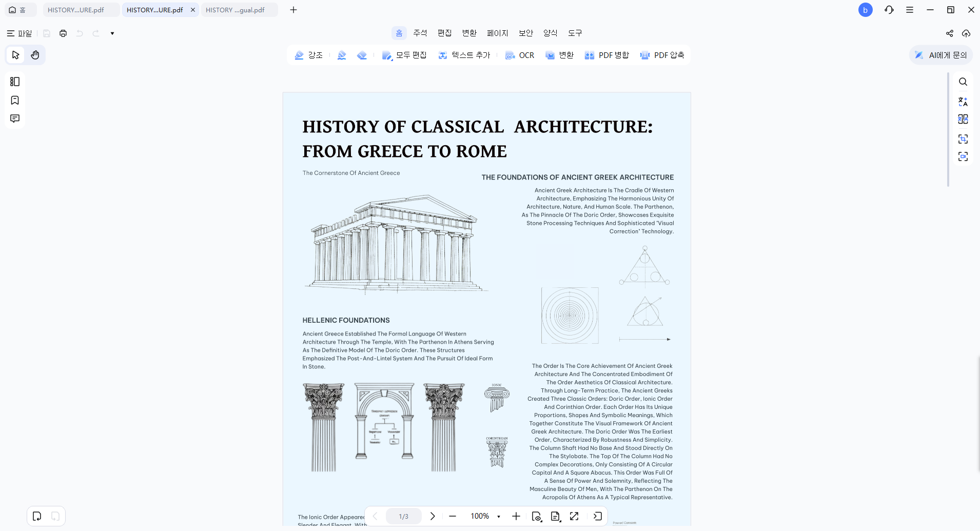This screenshot has width=980, height=531.
Task: Click the 강조 highlight button
Action: click(308, 55)
